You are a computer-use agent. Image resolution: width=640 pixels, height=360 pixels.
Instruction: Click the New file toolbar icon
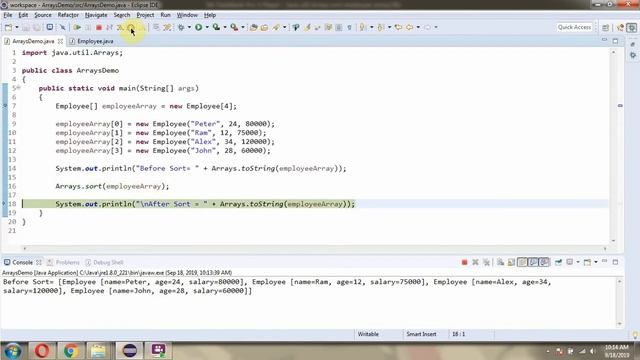point(8,27)
